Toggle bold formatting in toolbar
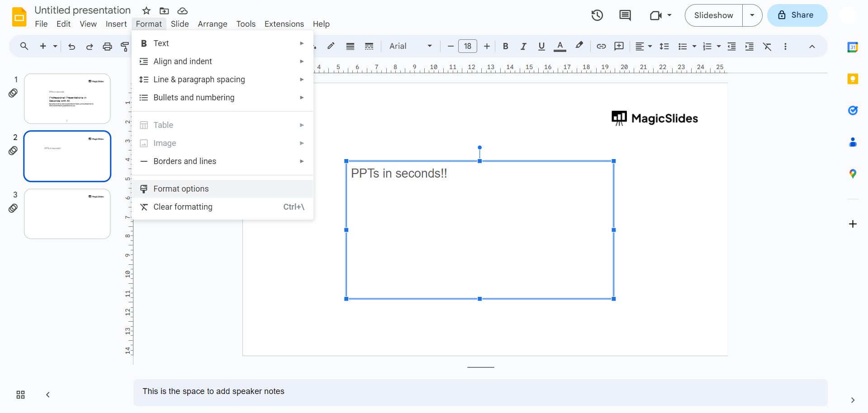This screenshot has width=868, height=413. coord(505,46)
